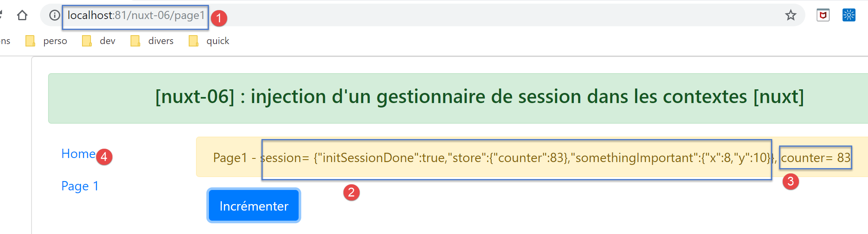Click red annotation marker number 1
The image size is (868, 234).
(x=219, y=18)
